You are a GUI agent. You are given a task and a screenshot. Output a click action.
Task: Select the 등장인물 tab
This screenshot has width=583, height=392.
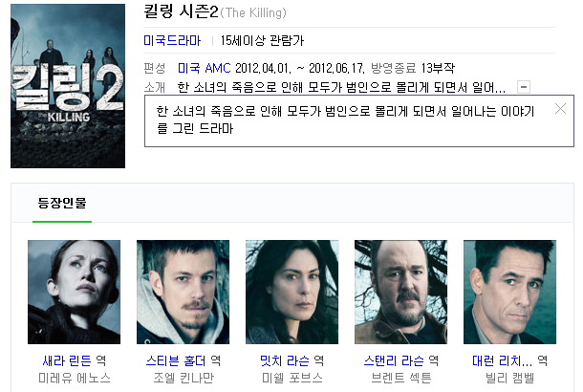click(x=62, y=204)
